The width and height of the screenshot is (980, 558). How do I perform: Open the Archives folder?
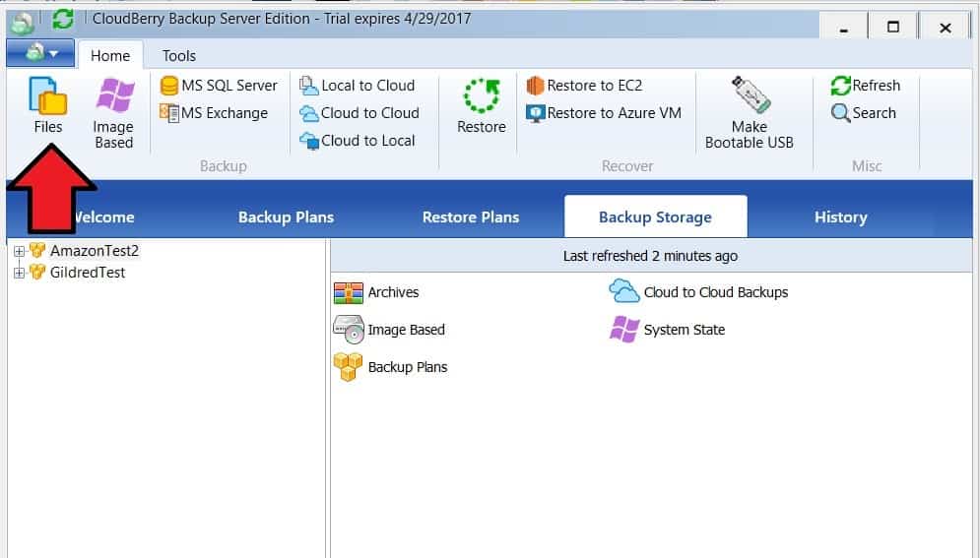pos(376,292)
